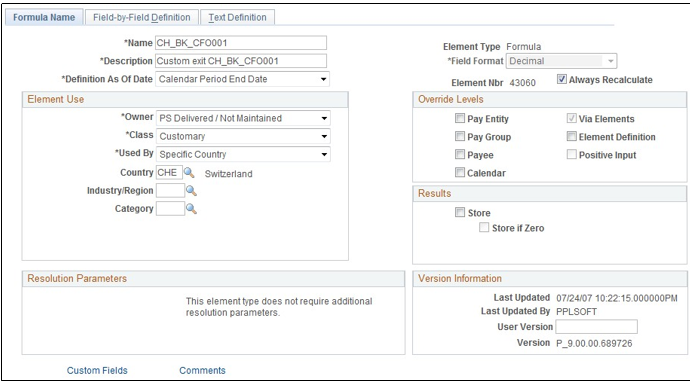Expand the Definition As Of Date dropdown
This screenshot has height=382, width=690.
coord(242,79)
